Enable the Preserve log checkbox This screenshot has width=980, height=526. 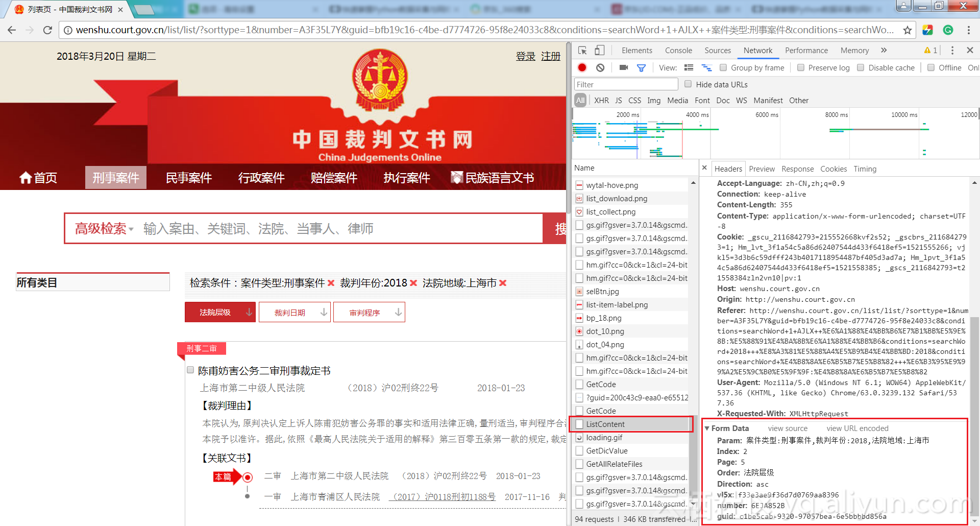point(800,67)
